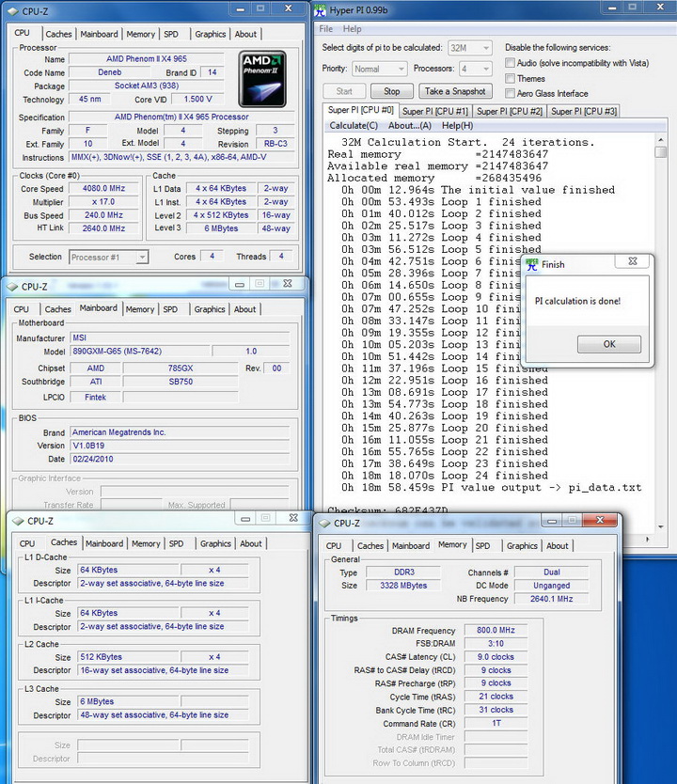
Task: Open Memory tab in Mainboard CPU-Z window
Action: [140, 309]
